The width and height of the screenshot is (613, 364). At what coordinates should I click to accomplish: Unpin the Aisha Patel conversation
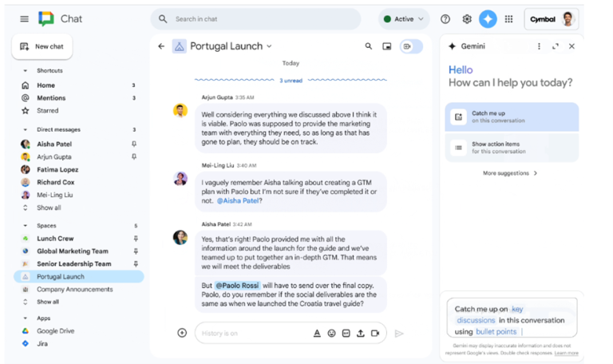pyautogui.click(x=134, y=144)
